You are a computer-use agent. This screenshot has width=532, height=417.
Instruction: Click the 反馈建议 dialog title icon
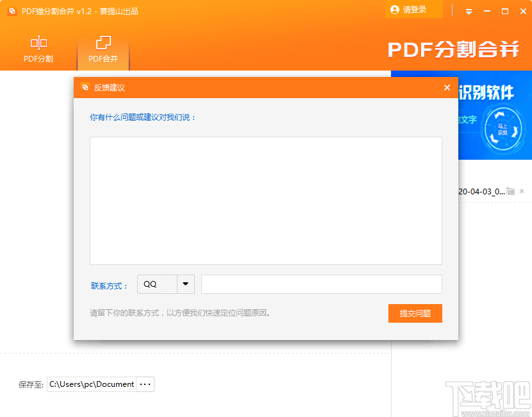tap(85, 87)
